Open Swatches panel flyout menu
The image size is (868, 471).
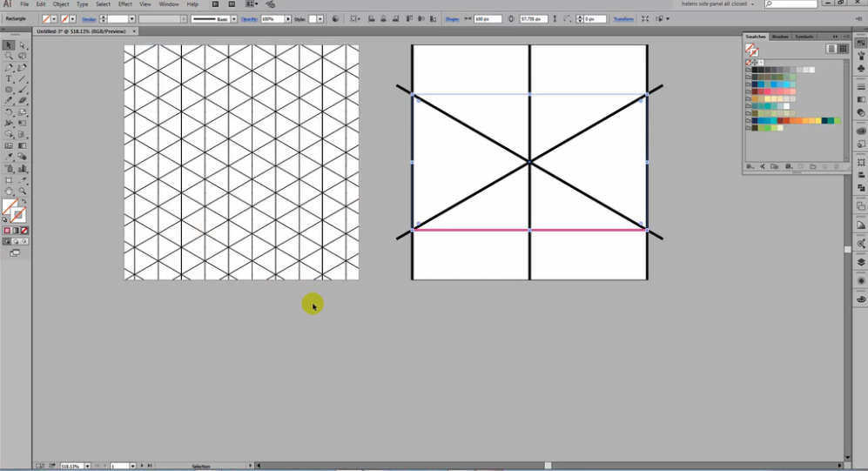click(x=846, y=37)
